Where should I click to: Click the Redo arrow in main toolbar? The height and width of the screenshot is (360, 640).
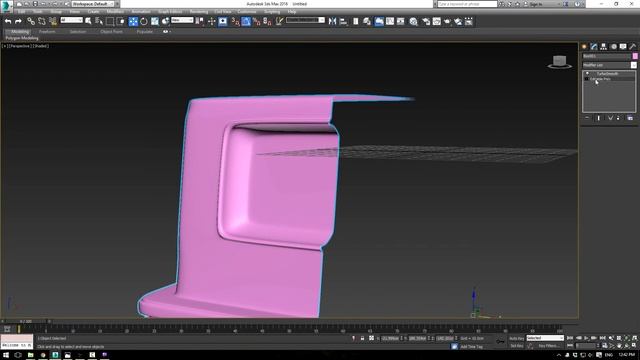pos(18,21)
